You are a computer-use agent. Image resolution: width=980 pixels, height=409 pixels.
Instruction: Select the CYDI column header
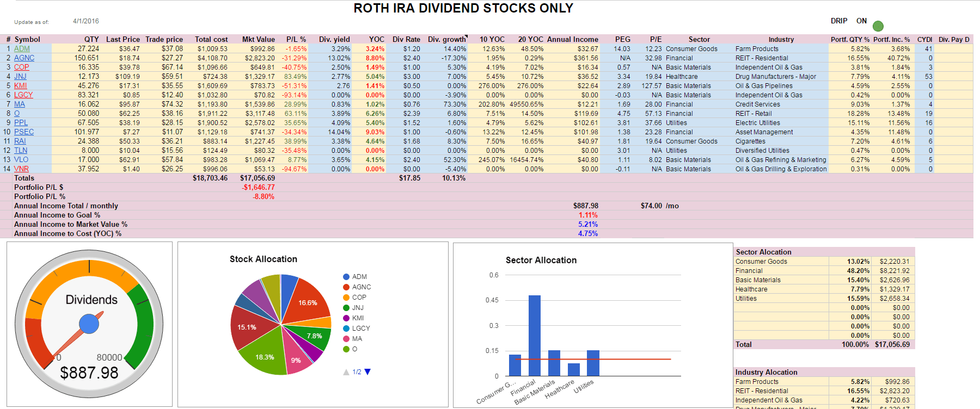pyautogui.click(x=924, y=39)
